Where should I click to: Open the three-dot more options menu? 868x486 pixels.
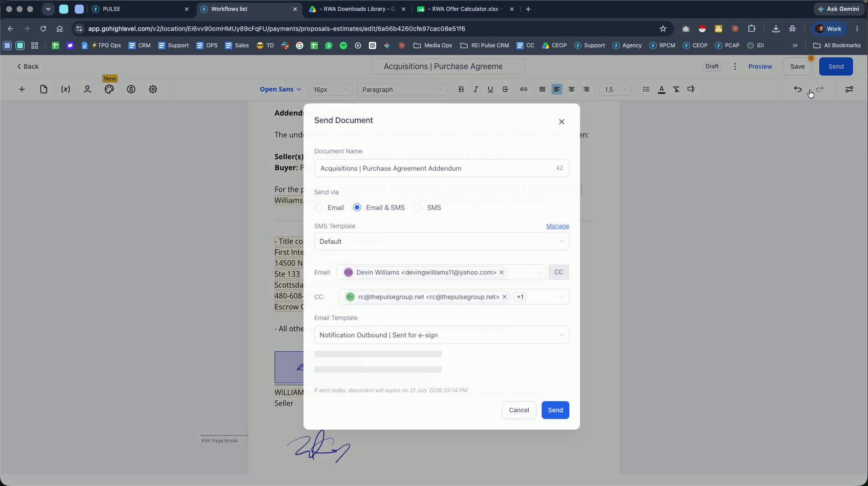(x=735, y=66)
